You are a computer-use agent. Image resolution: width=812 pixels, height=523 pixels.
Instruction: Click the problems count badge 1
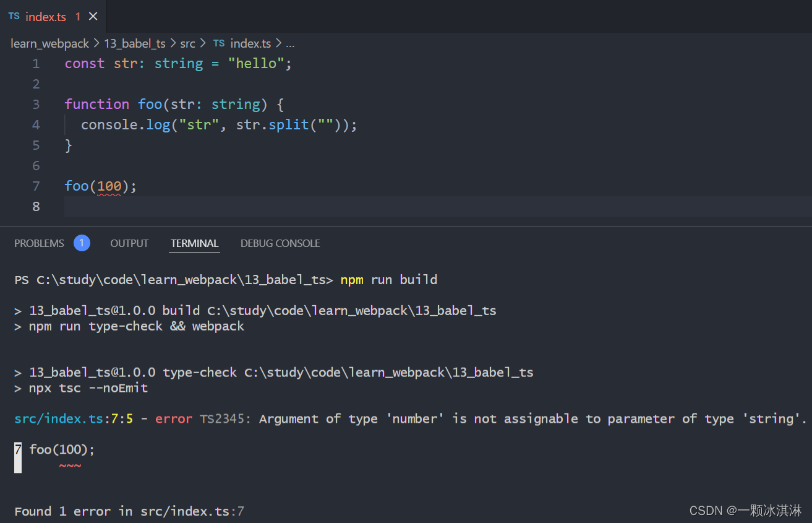82,243
